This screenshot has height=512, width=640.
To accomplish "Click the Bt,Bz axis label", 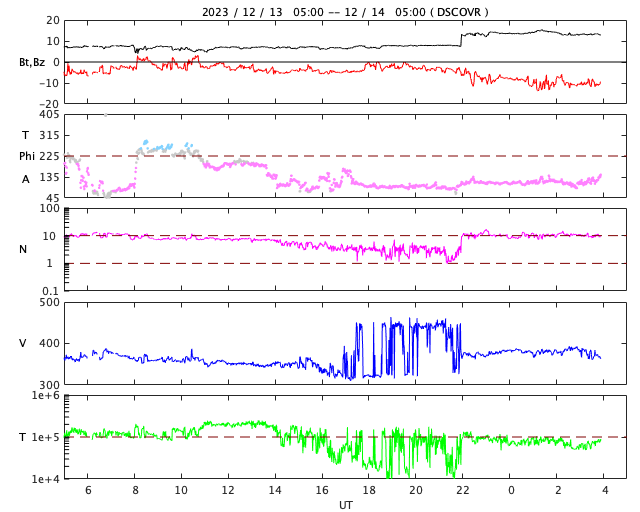I will 32,62.
